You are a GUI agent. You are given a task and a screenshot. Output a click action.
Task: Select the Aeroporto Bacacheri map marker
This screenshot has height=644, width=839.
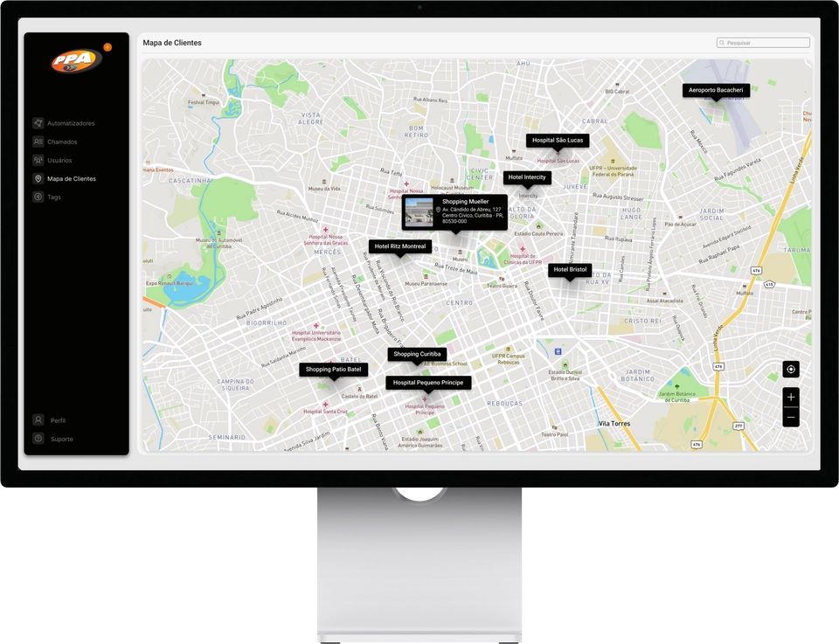pos(716,90)
